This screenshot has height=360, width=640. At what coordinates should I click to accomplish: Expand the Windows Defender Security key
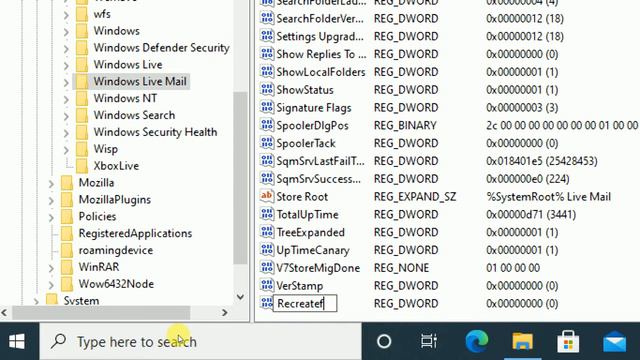[66, 48]
